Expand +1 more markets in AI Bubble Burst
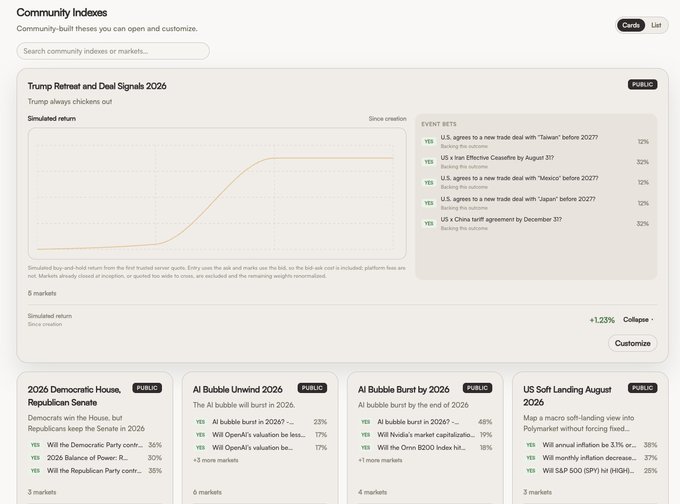The image size is (680, 504). point(380,460)
